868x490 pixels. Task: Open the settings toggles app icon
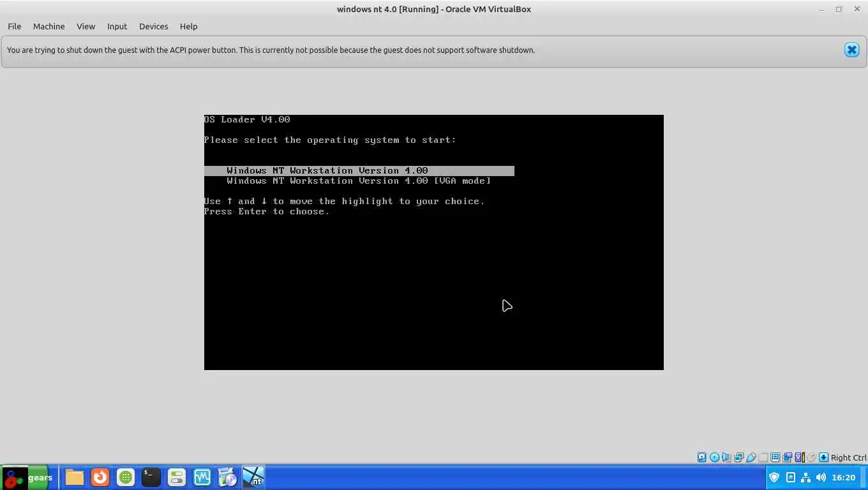click(177, 477)
